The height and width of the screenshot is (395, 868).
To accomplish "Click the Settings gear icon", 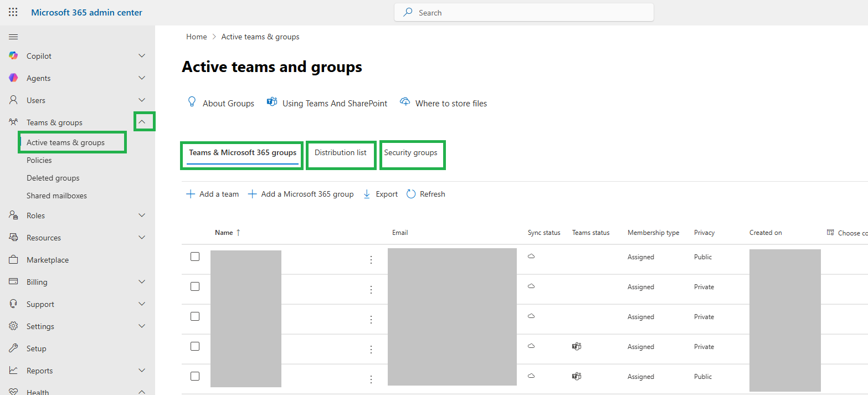I will pyautogui.click(x=13, y=326).
